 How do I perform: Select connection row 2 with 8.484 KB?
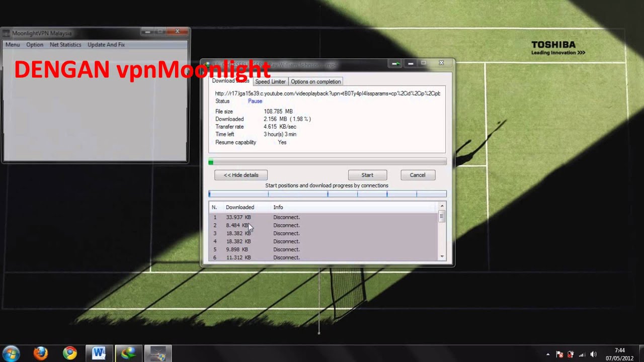tap(324, 225)
